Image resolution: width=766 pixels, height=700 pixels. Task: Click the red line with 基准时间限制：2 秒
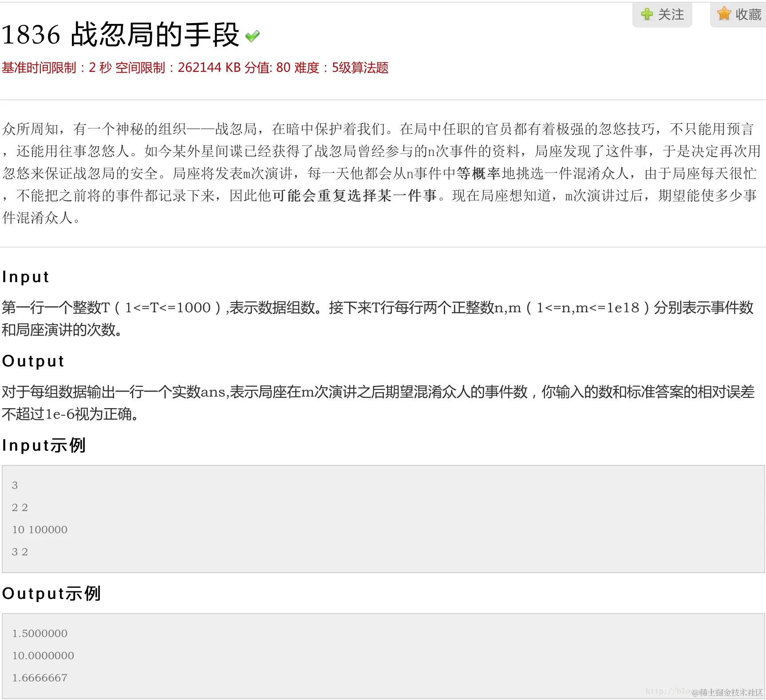(x=195, y=68)
